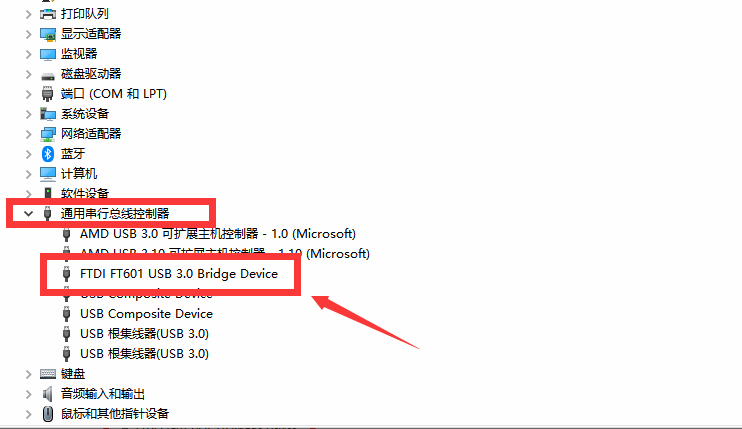This screenshot has width=742, height=429.
Task: Click the USB icon beside FTDI FT601 device
Action: [67, 273]
